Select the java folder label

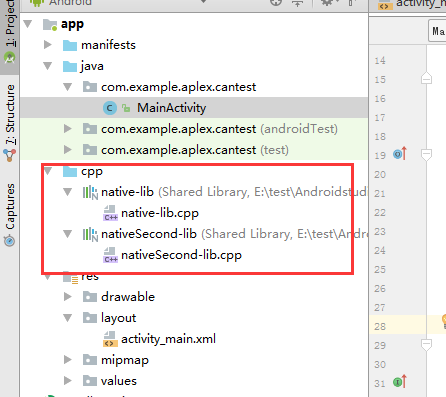click(92, 66)
